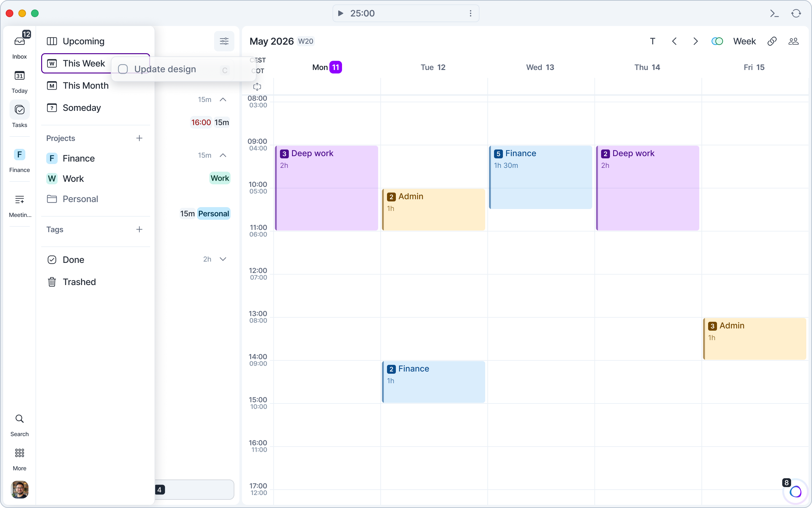The image size is (812, 508).
Task: Click the Personal tag label
Action: click(x=213, y=214)
